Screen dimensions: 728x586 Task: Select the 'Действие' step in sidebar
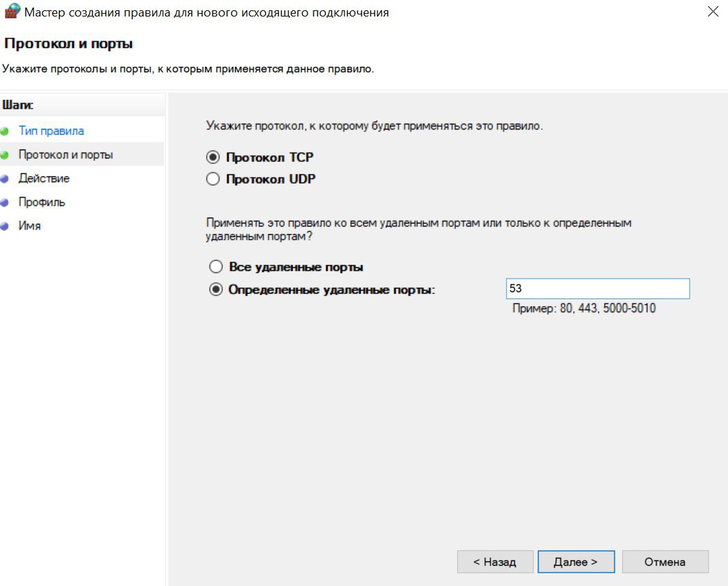click(43, 178)
